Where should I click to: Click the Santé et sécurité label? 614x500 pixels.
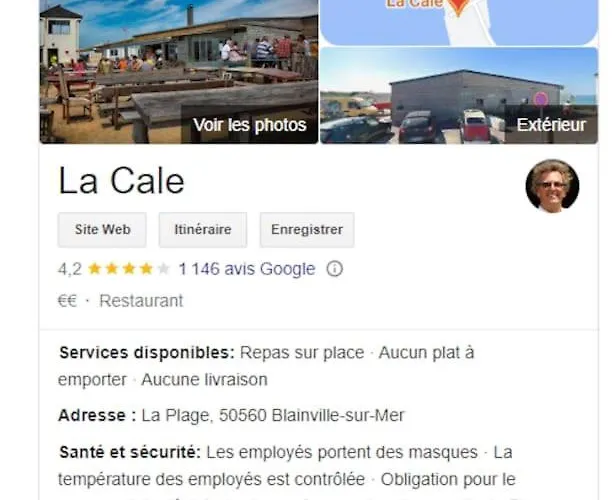point(130,453)
